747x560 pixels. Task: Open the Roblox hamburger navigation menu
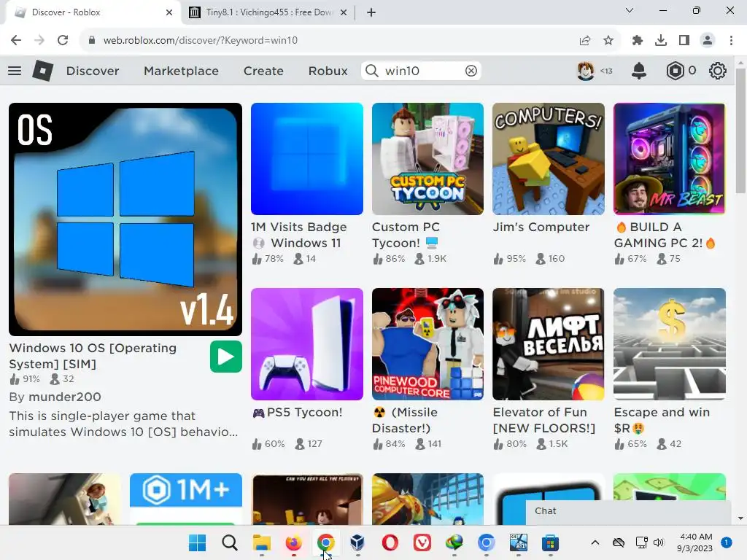(x=15, y=71)
